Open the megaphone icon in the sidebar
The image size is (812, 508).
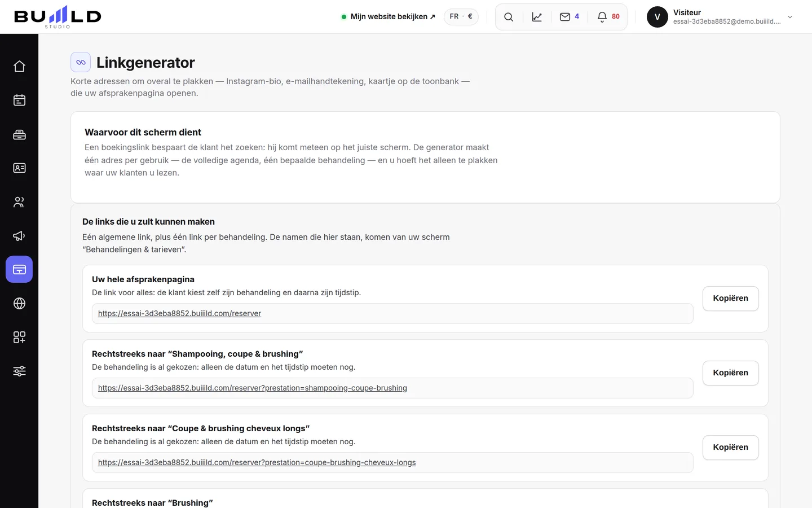pos(19,236)
